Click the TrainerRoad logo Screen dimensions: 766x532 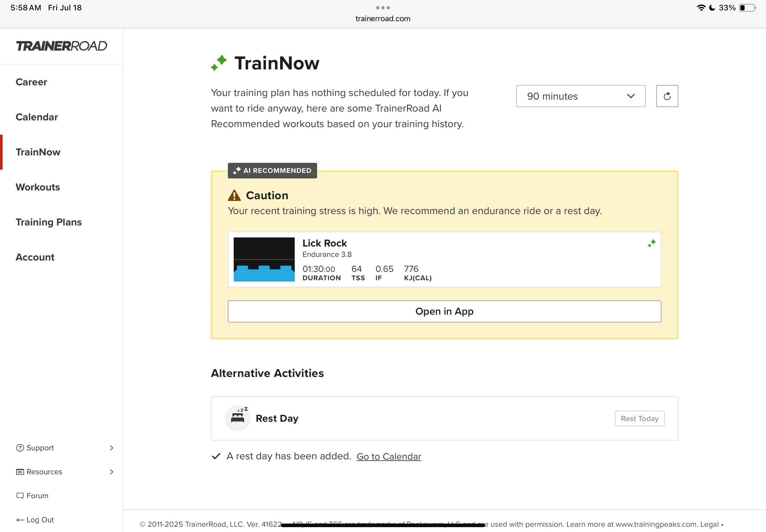point(61,46)
